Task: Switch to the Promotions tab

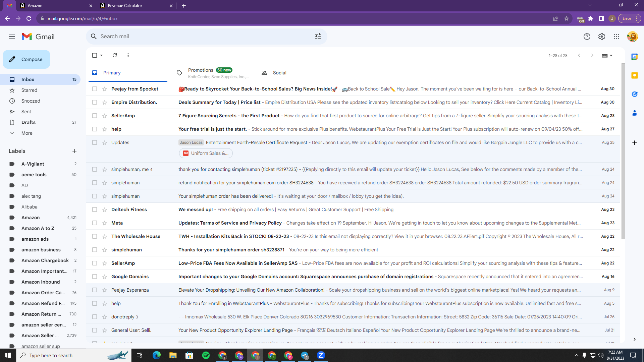Action: [x=213, y=73]
